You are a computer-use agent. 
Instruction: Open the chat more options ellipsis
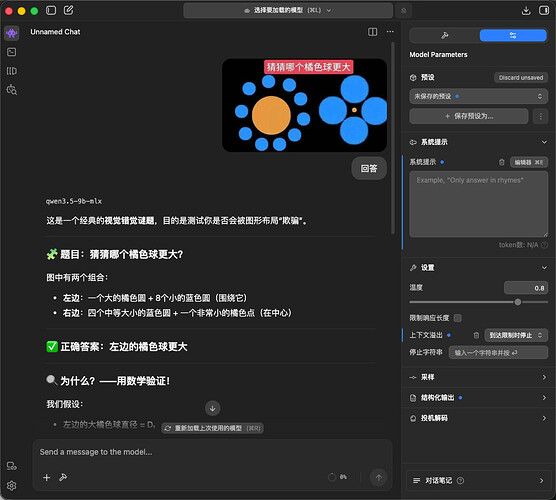tap(390, 32)
